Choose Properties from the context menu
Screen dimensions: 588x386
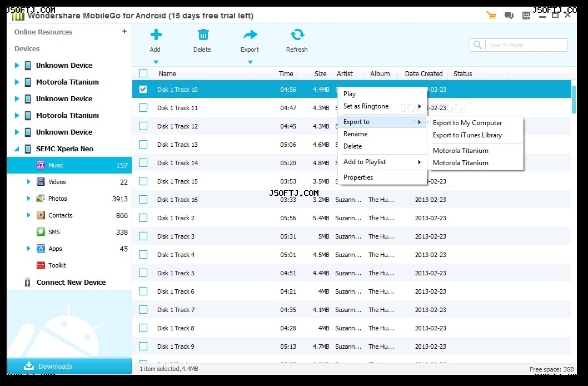382,177
